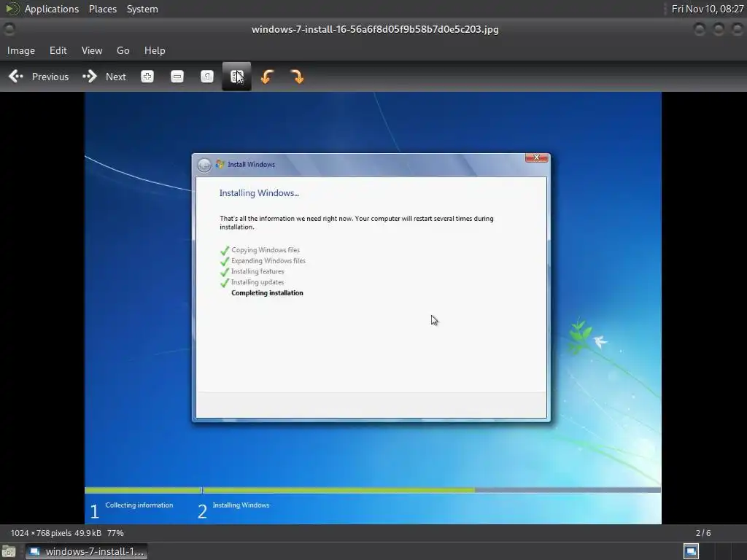
Task: Rotate image counterclockwise with orange arrow
Action: click(x=267, y=77)
